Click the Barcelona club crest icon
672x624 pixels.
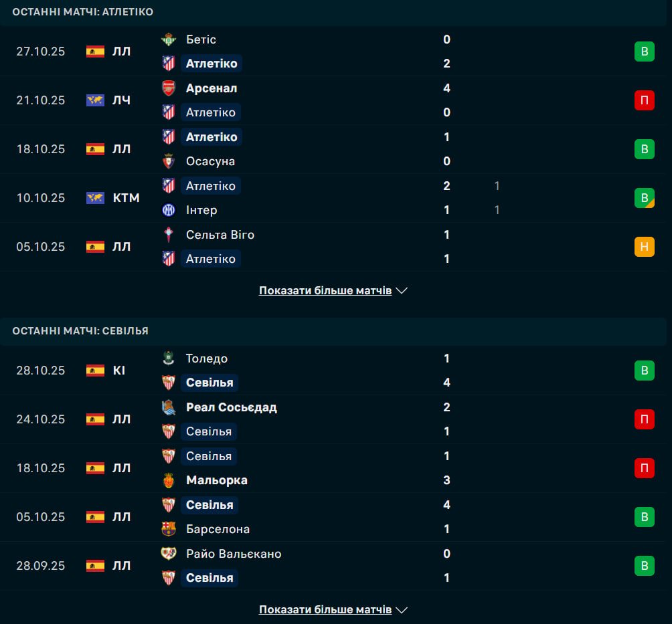[169, 529]
